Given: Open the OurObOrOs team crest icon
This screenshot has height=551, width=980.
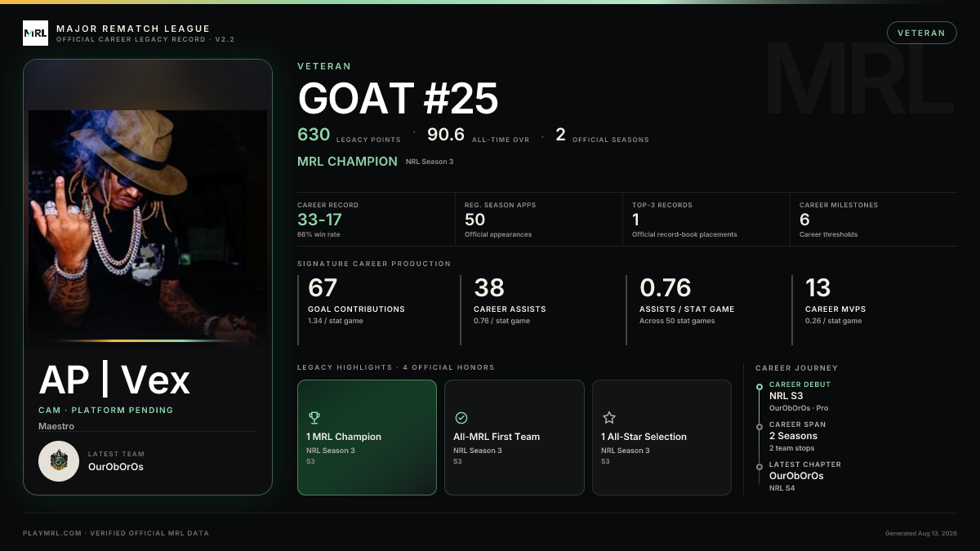Looking at the screenshot, I should coord(59,461).
